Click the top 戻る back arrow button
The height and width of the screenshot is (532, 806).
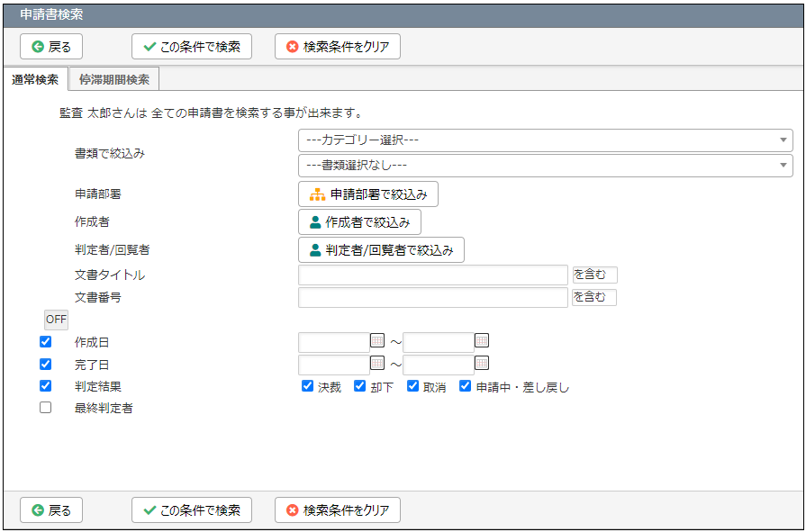(x=51, y=48)
